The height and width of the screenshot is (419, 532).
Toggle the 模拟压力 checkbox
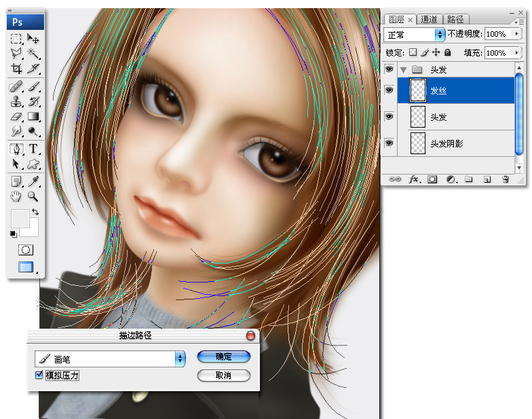tap(39, 375)
